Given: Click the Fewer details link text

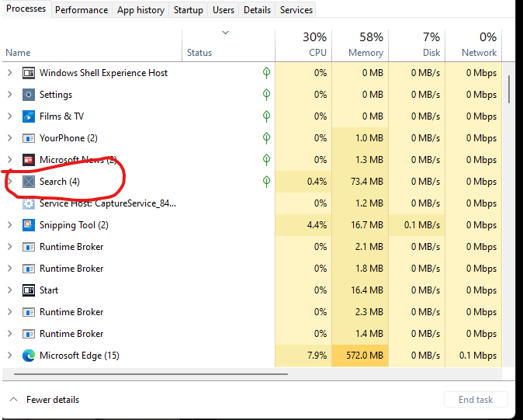Looking at the screenshot, I should click(53, 400).
